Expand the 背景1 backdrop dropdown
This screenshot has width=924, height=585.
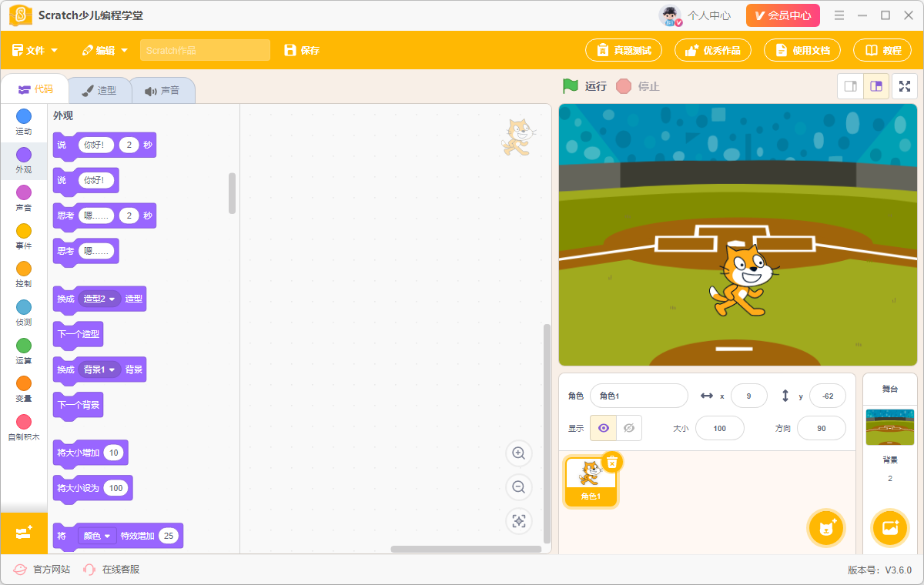click(x=99, y=369)
